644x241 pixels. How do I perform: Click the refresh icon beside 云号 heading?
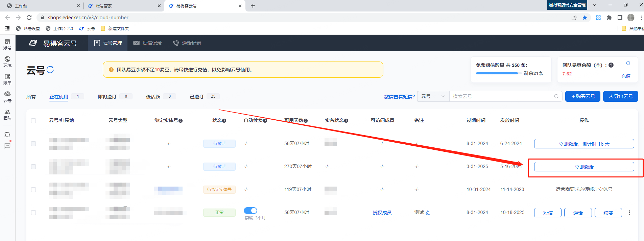pyautogui.click(x=50, y=70)
